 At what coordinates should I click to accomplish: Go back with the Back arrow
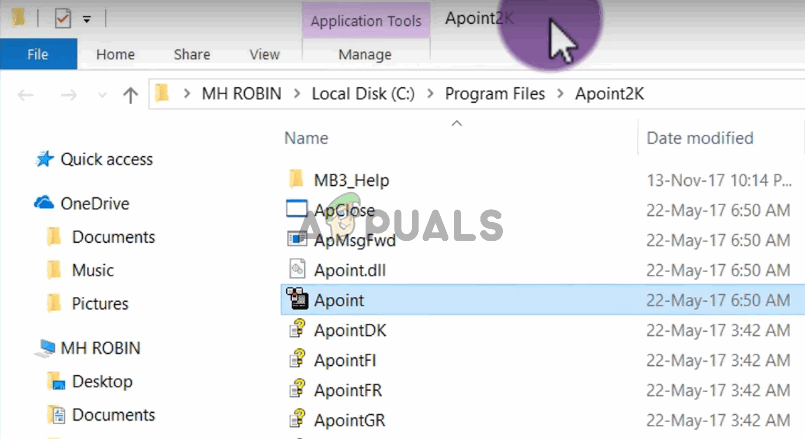pyautogui.click(x=25, y=94)
